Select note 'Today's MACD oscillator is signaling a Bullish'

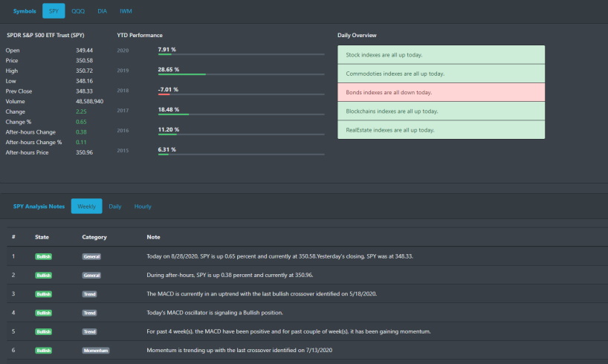coord(215,313)
